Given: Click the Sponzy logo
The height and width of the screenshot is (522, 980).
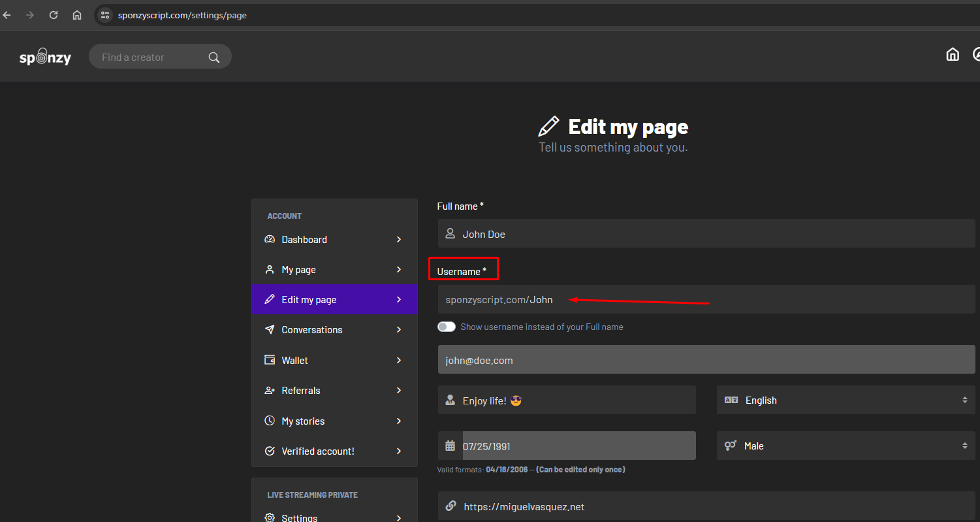Looking at the screenshot, I should point(45,57).
